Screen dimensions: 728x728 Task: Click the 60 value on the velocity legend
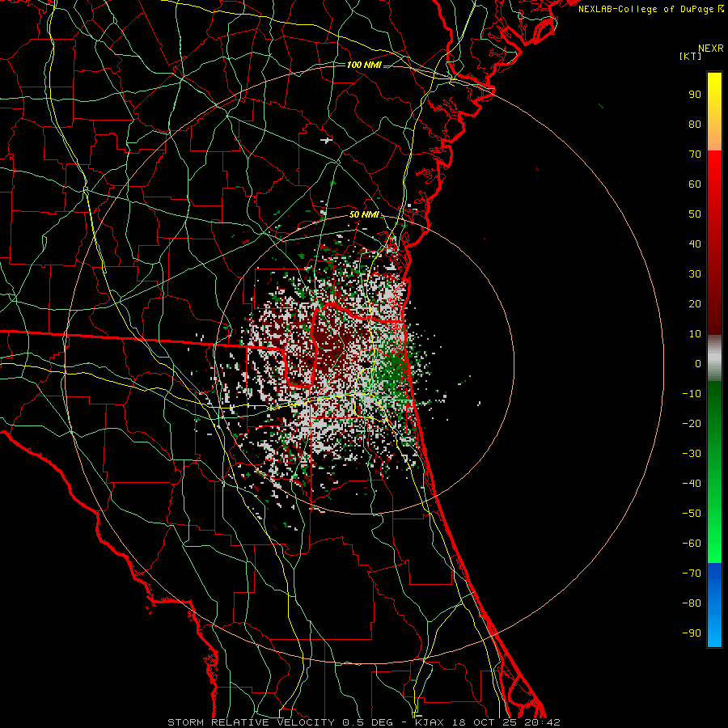pos(695,184)
